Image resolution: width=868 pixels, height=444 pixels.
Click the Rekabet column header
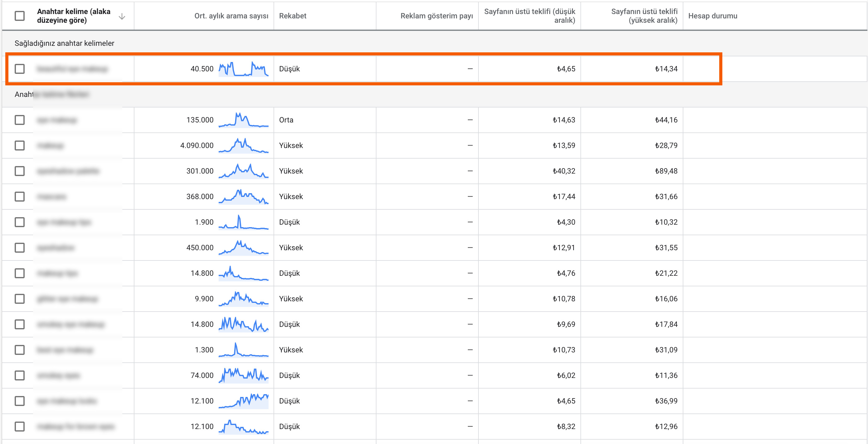tap(293, 16)
